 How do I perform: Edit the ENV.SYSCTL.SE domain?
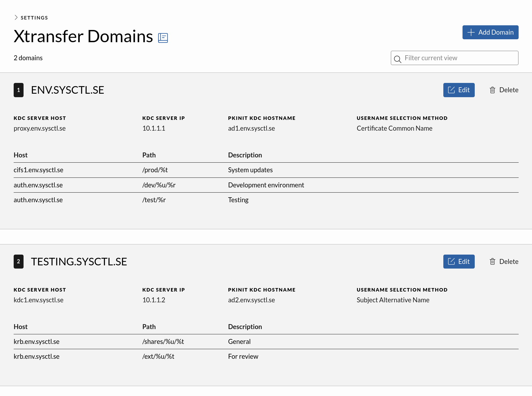tap(458, 90)
